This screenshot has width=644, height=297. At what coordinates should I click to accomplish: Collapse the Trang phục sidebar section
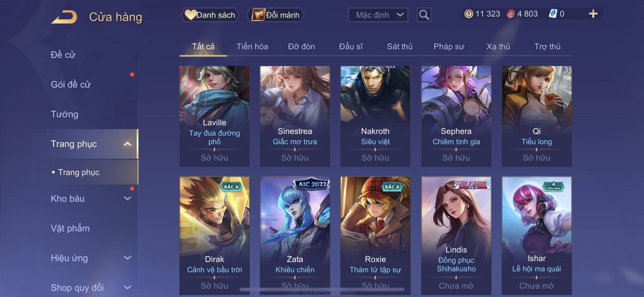coord(127,144)
